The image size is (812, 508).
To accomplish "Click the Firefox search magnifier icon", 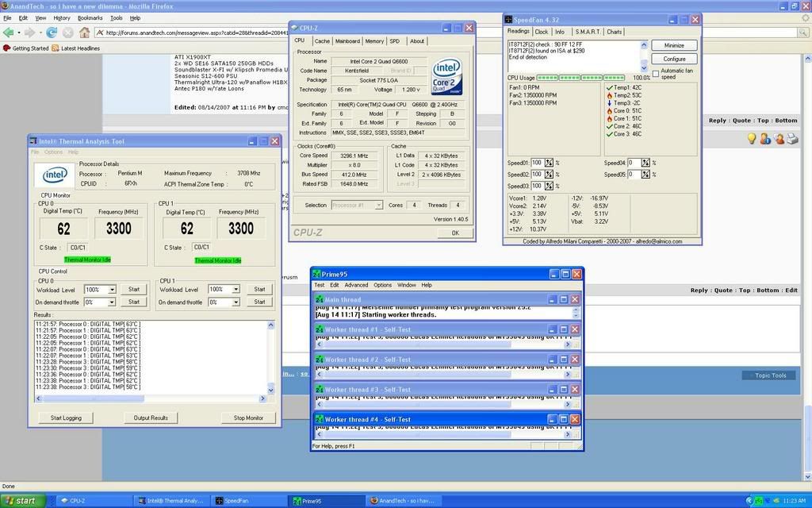I will (x=802, y=32).
